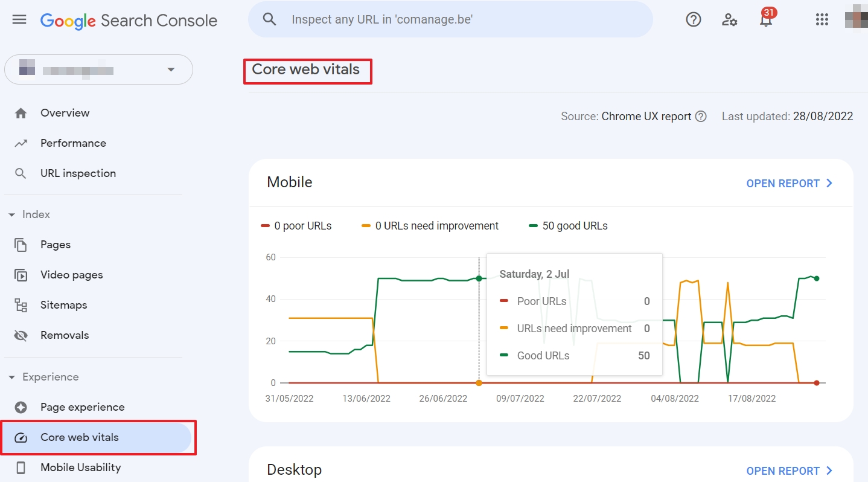Click the orange data point on 2 Jul

click(x=479, y=383)
